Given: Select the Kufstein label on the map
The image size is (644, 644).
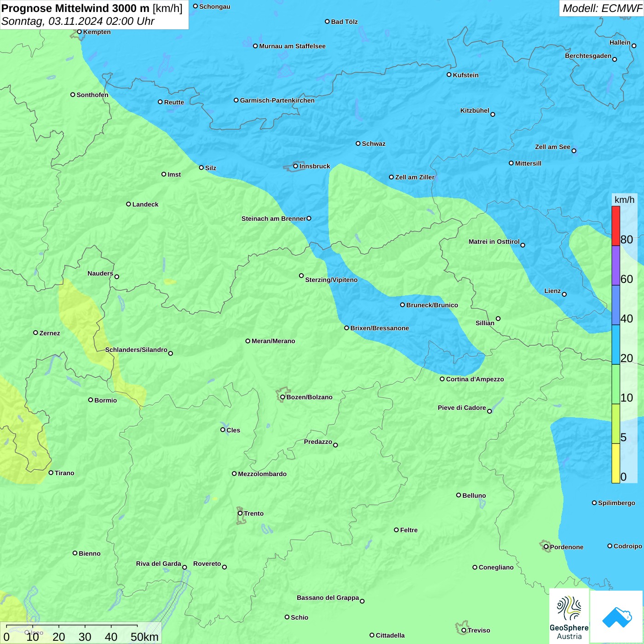Looking at the screenshot, I should 466,75.
